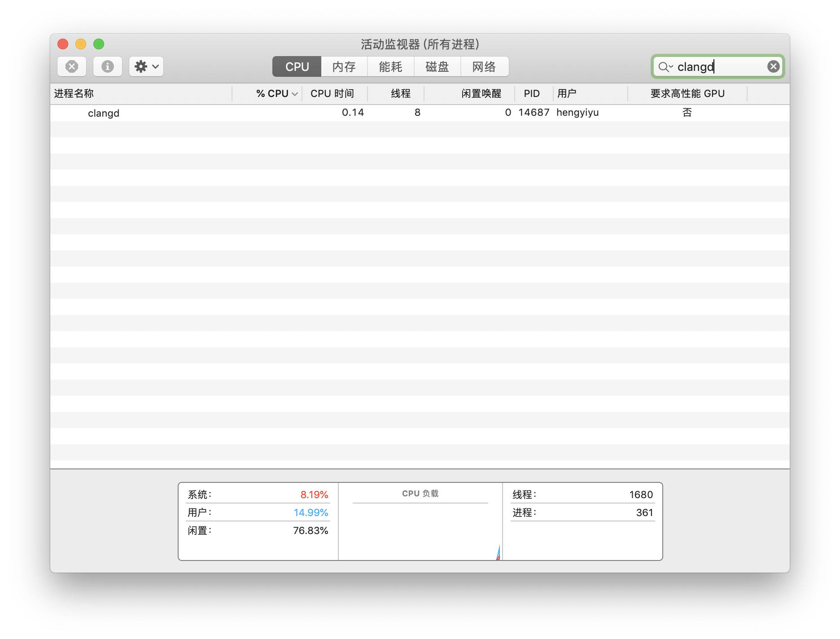The width and height of the screenshot is (840, 639).
Task: Click the 进程 count 361
Action: pyautogui.click(x=644, y=512)
